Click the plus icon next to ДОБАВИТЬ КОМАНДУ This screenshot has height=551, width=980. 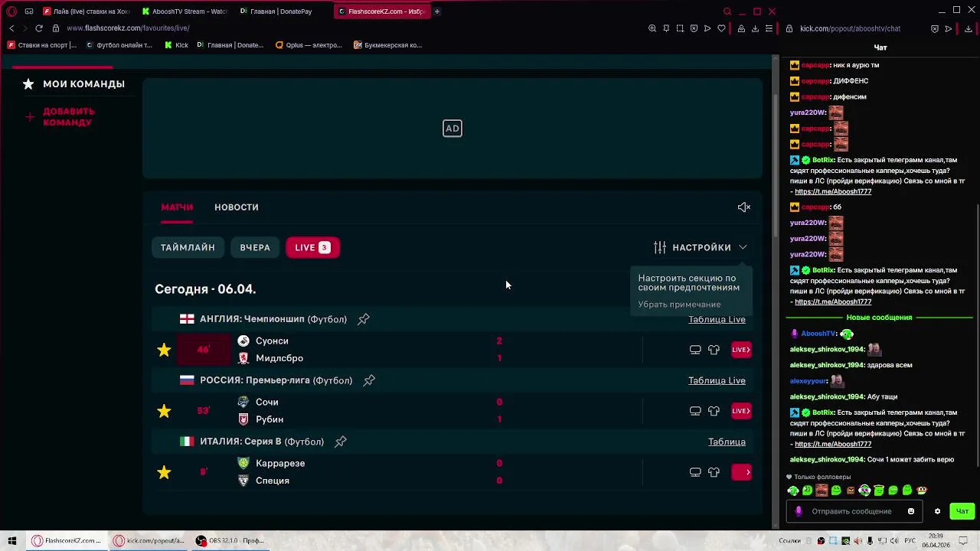(x=30, y=117)
